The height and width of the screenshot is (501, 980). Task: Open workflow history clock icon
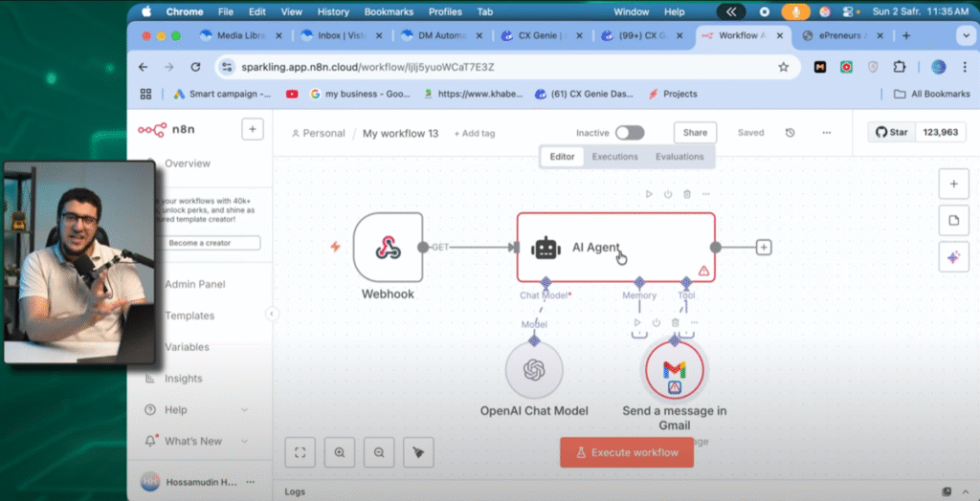(x=790, y=133)
